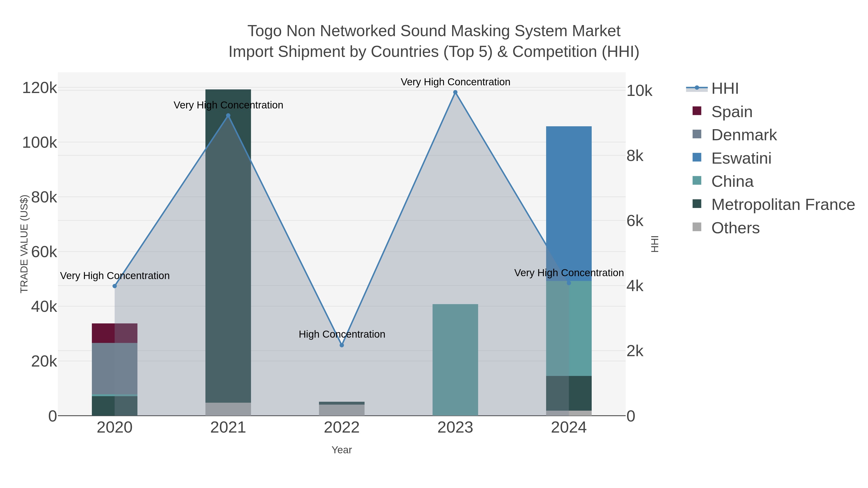Click the Spain bar segment in 2020
This screenshot has height=488, width=868.
[x=115, y=333]
